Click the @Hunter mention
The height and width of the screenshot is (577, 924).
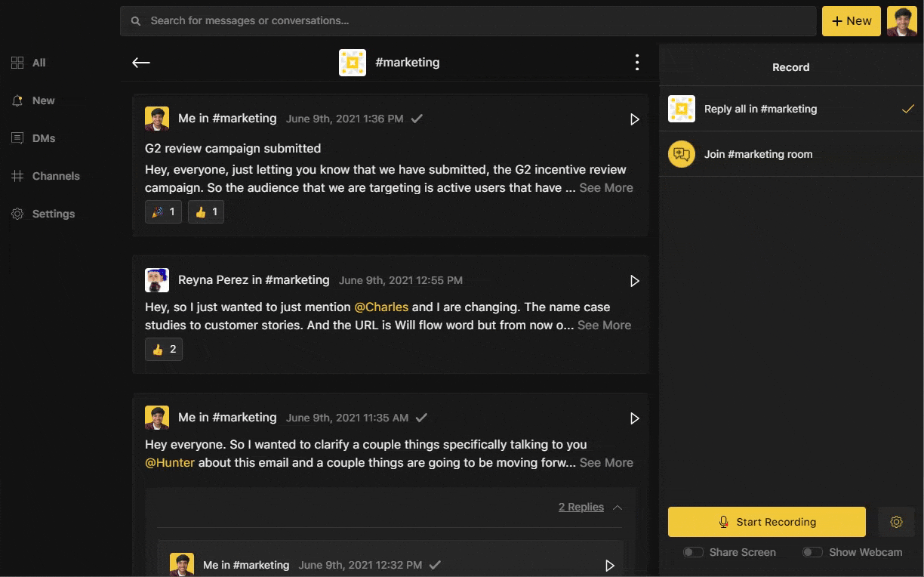coord(170,462)
